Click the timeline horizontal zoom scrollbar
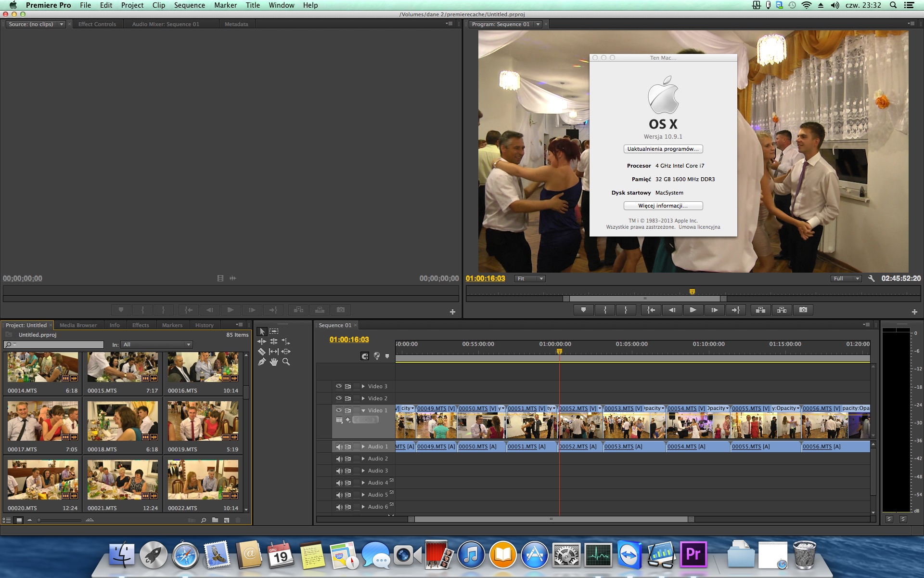Screen dimensions: 924x578 tap(552, 519)
